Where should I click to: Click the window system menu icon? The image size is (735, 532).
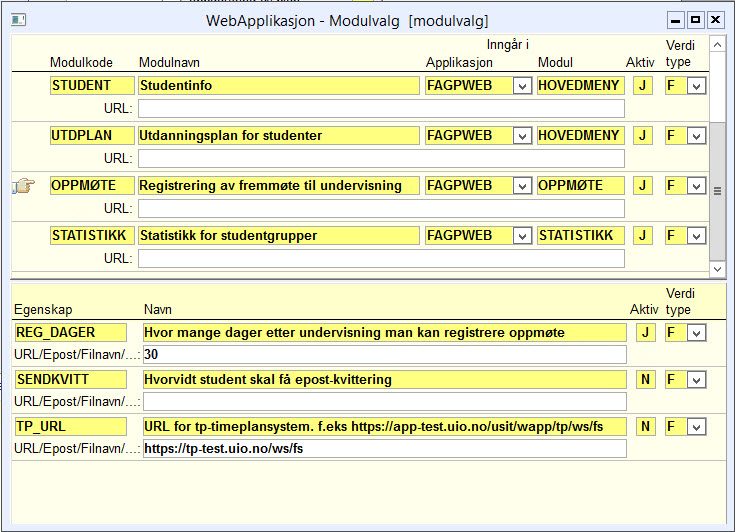coord(18,20)
